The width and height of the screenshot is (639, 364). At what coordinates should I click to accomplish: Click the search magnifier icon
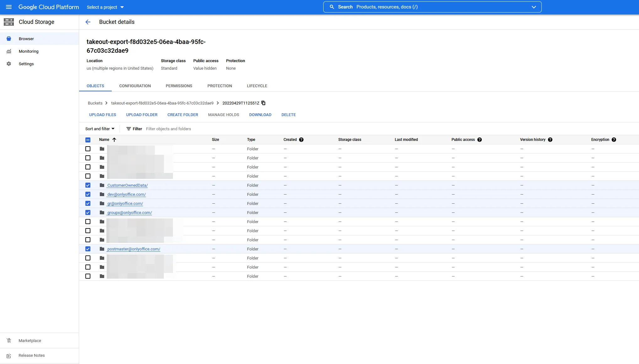tap(331, 7)
